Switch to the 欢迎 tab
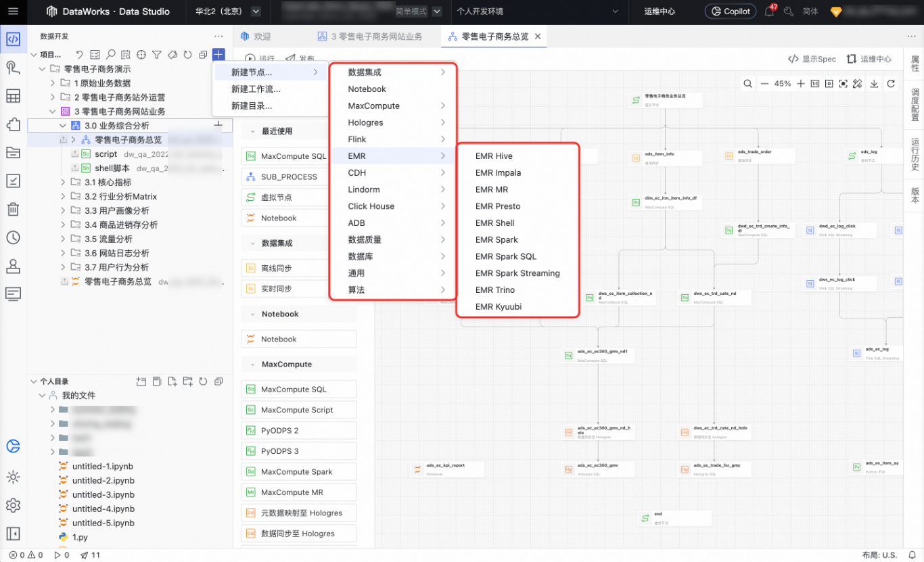Viewport: 924px width, 562px height. [x=256, y=37]
